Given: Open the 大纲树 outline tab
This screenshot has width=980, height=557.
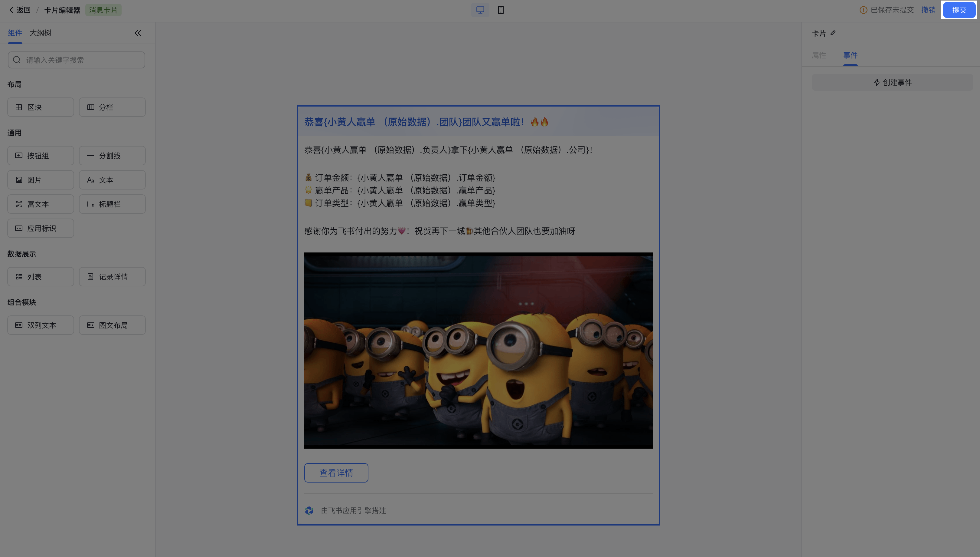Looking at the screenshot, I should click(x=40, y=33).
